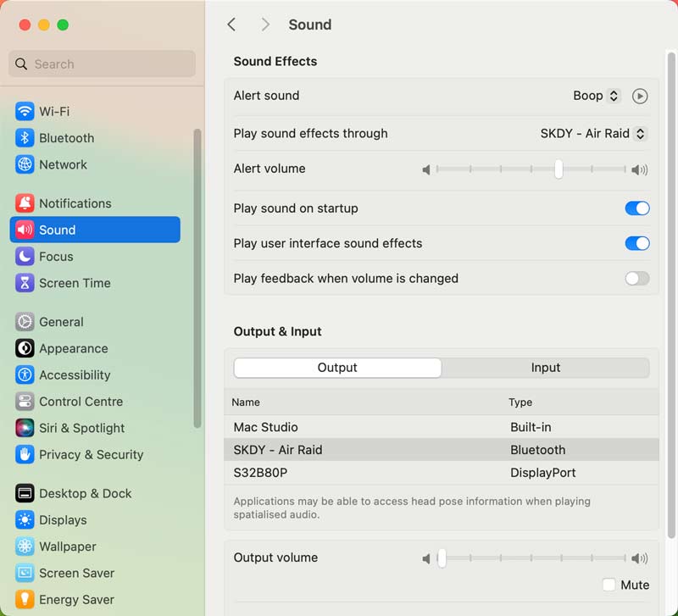678x616 pixels.
Task: Check the Mute checkbox
Action: 609,585
